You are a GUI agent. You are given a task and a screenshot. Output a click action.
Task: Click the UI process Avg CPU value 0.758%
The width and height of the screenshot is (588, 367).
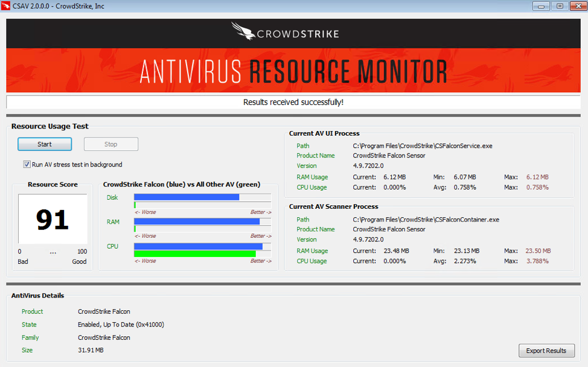tap(465, 187)
